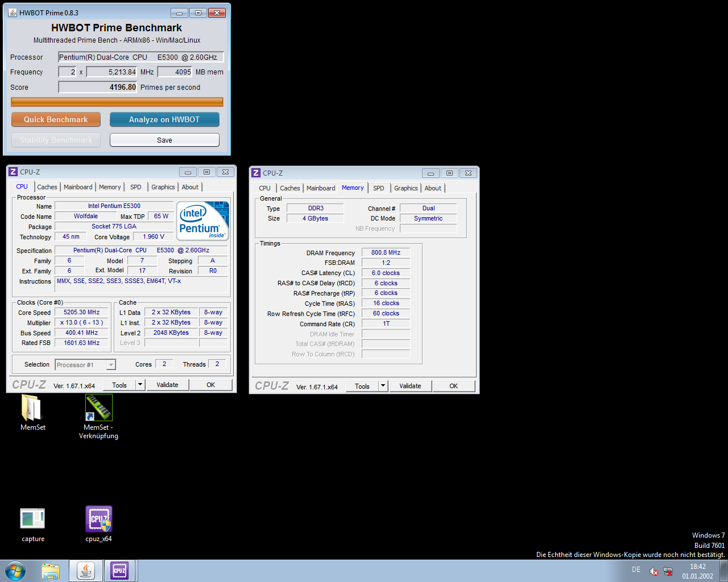
Task: Click Save button in HWBOT Prime
Action: coord(164,140)
